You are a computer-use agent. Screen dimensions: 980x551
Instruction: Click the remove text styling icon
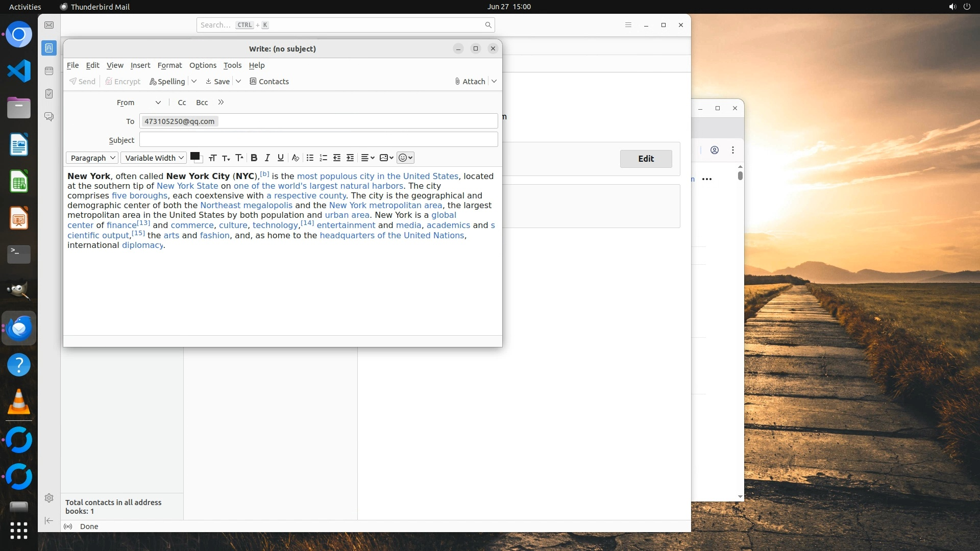[295, 158]
